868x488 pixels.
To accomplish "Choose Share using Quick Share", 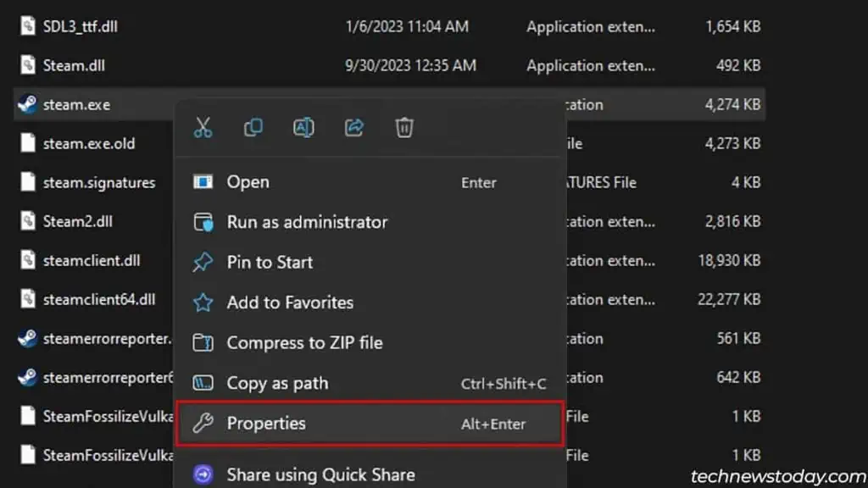I will pyautogui.click(x=320, y=474).
